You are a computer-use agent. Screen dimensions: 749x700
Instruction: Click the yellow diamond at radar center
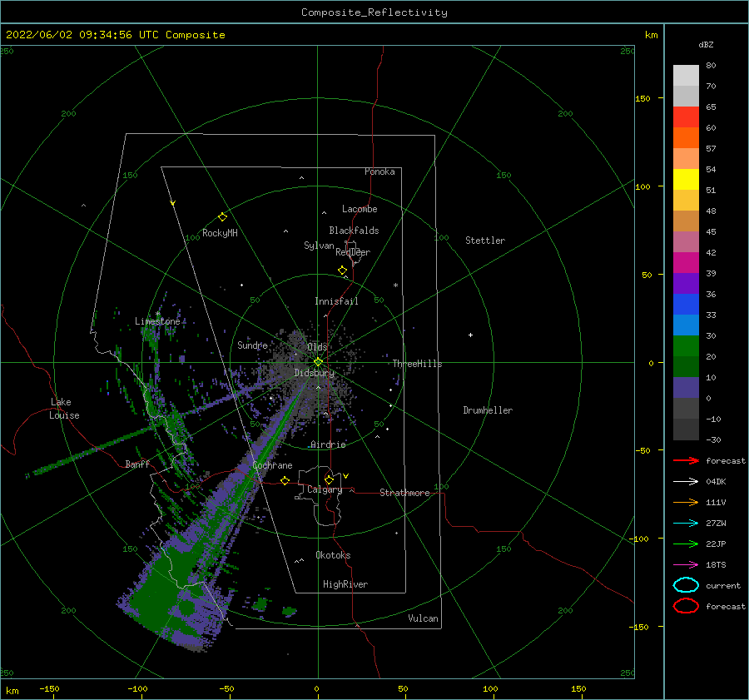pyautogui.click(x=318, y=362)
